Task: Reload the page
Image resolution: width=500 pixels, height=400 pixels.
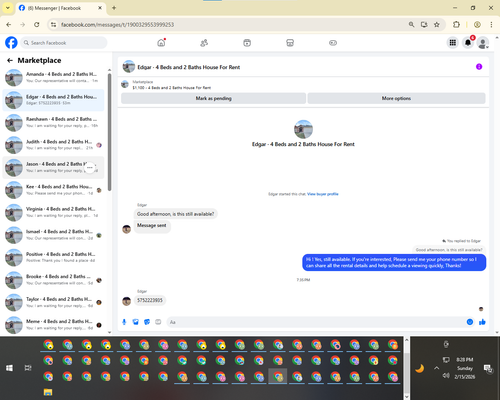Action: 37,24
